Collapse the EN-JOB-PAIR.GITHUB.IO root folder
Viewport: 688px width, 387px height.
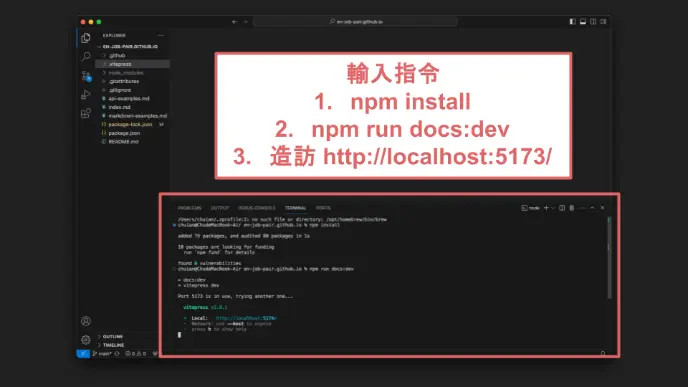click(132, 47)
